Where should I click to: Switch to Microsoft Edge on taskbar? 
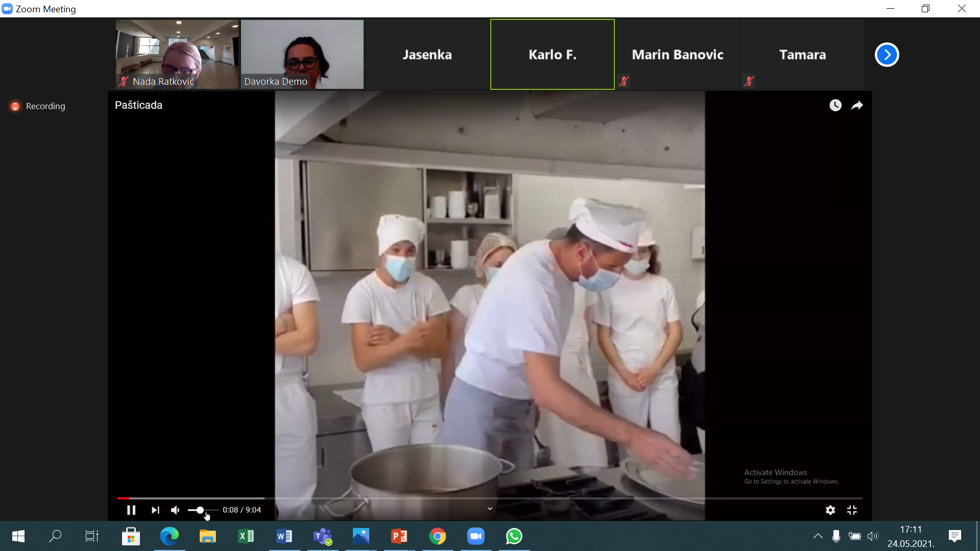tap(170, 536)
